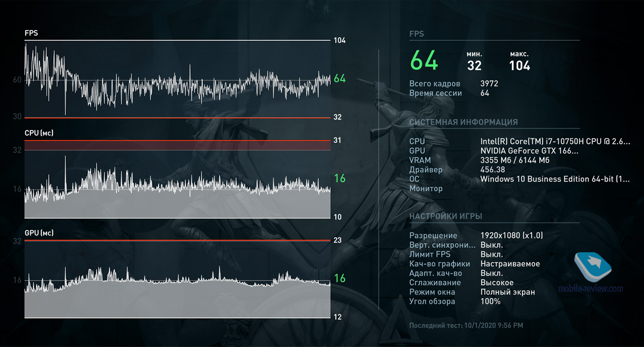
Task: Click the 'Адапт. кач-во' setting label
Action: click(436, 273)
